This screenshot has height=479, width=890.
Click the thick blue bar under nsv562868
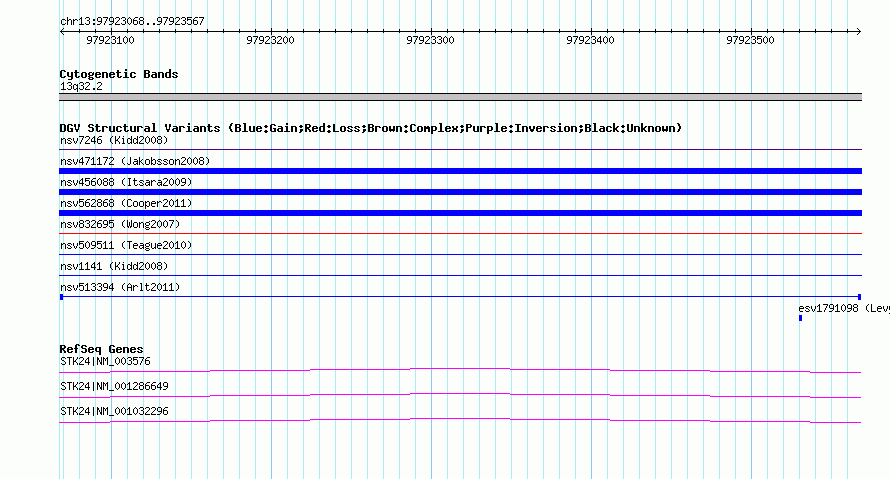(x=460, y=213)
